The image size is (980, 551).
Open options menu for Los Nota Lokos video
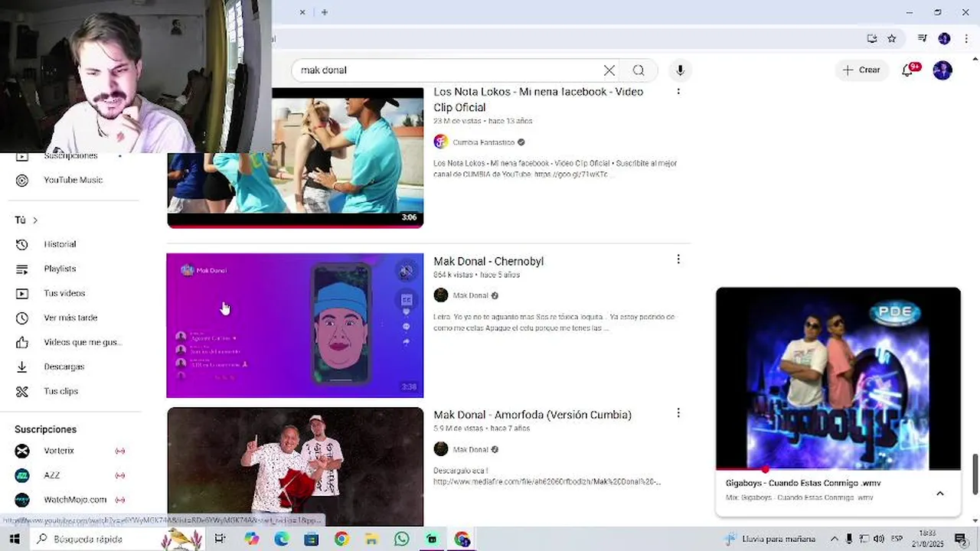coord(678,91)
